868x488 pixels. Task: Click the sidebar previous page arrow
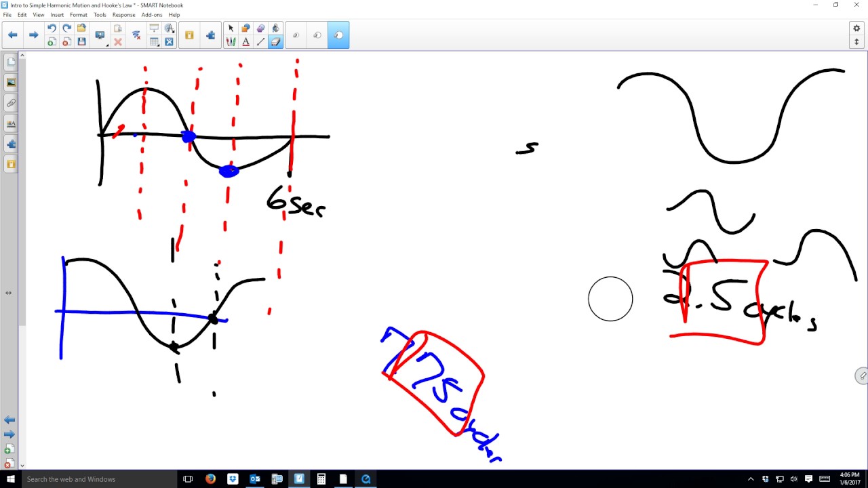point(9,420)
